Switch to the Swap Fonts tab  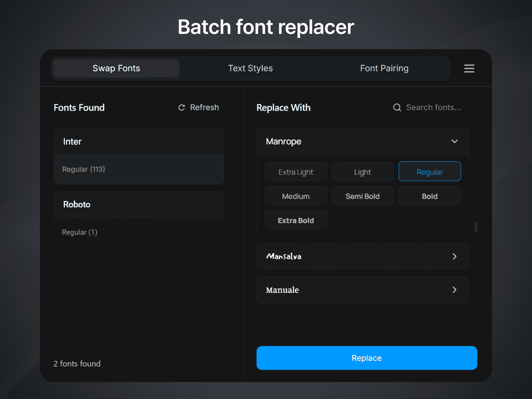pos(116,68)
